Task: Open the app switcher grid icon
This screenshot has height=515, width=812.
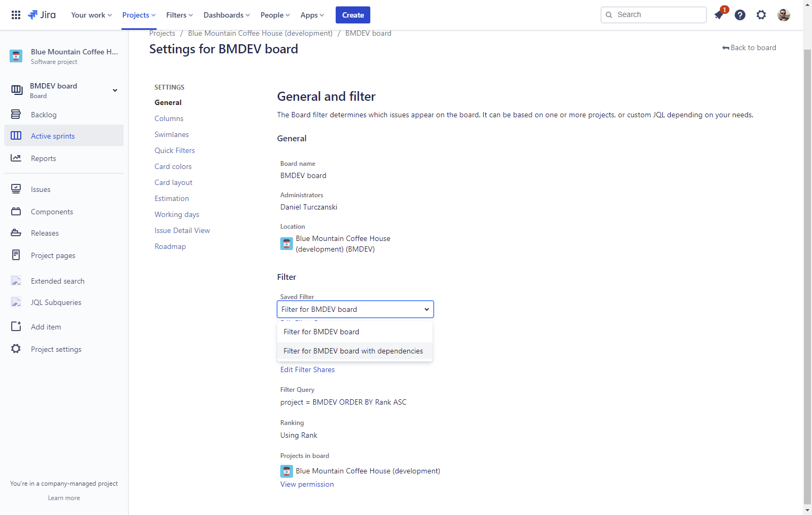Action: (x=16, y=15)
